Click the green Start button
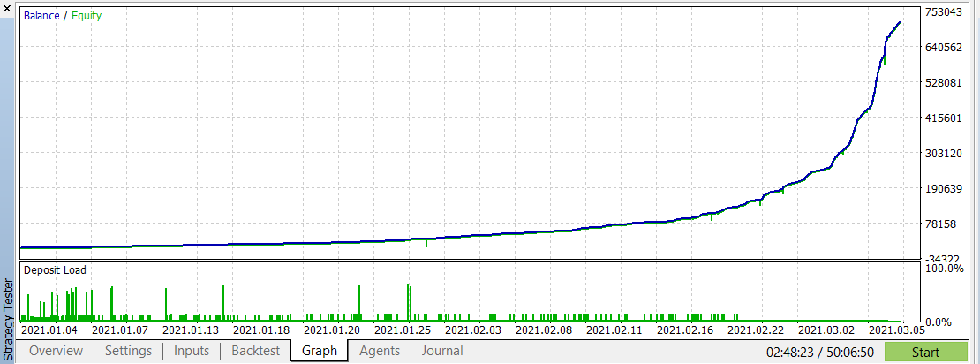Viewport: 980px width, 364px height. 925,353
